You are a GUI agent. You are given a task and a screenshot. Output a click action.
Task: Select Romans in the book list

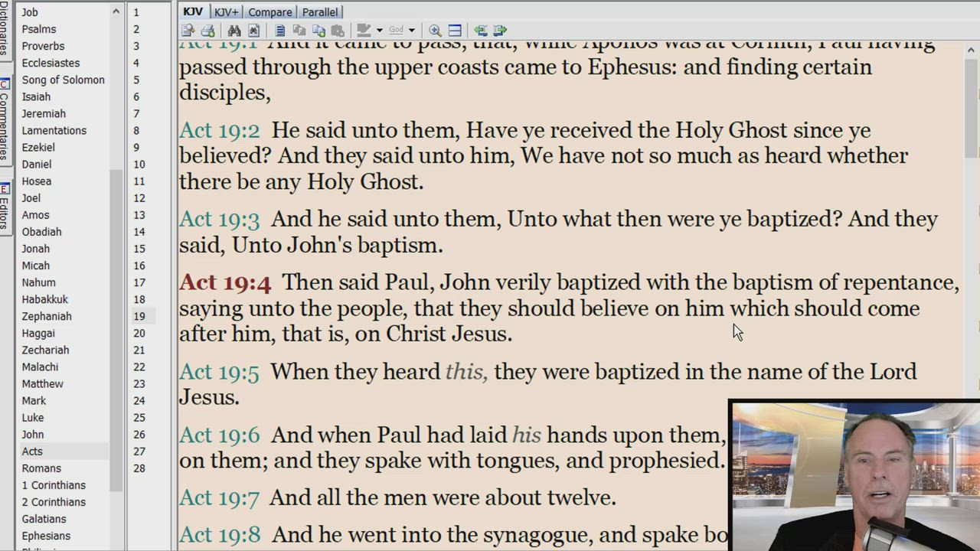41,468
